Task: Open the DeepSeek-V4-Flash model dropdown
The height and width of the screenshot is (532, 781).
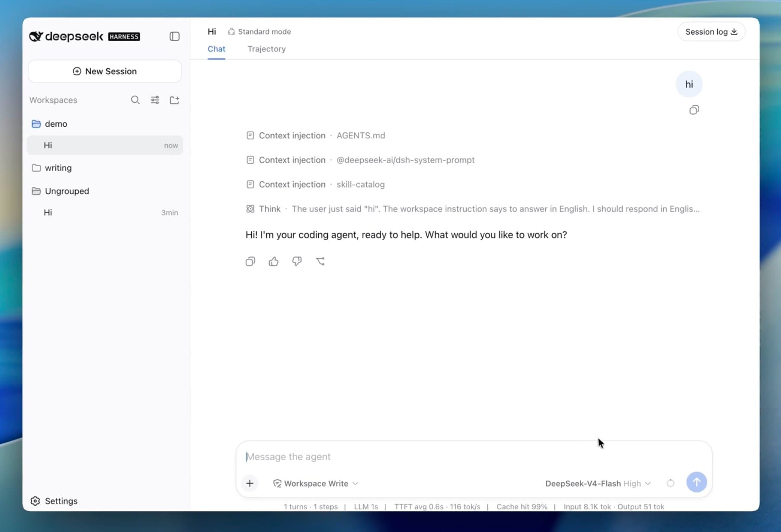Action: [598, 484]
